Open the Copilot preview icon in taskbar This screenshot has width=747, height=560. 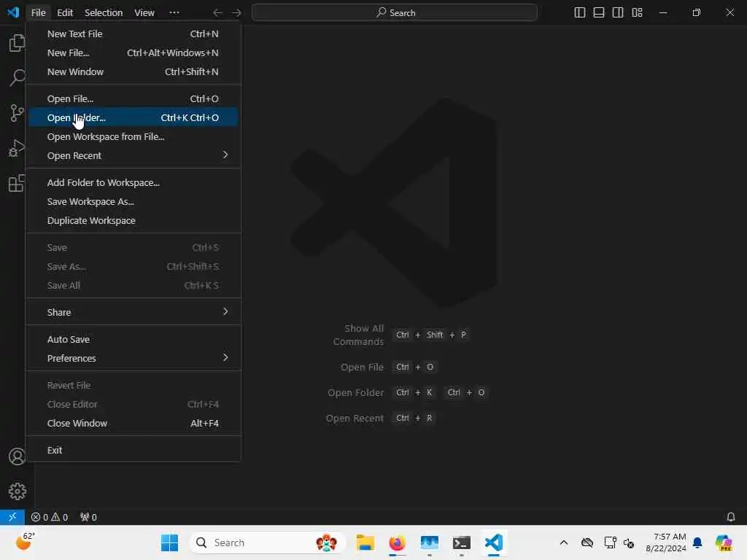723,542
